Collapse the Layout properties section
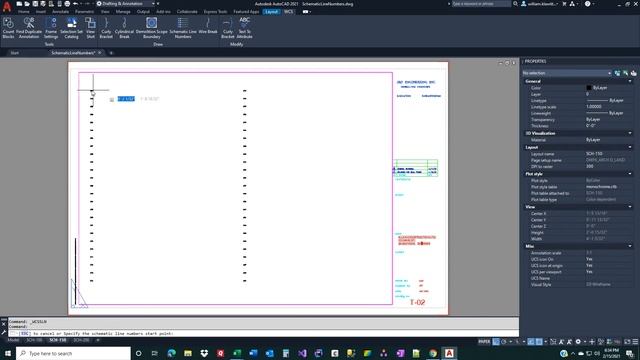 [x=630, y=147]
